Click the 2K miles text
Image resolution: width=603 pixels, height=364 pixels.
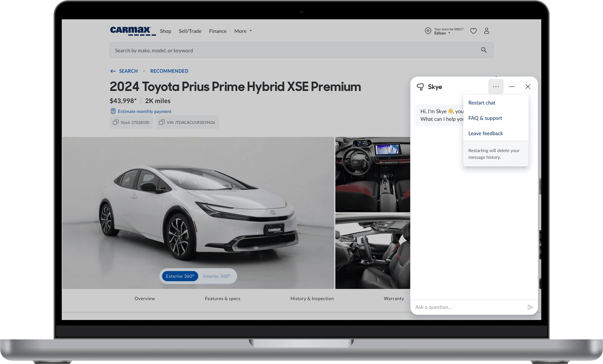click(158, 101)
